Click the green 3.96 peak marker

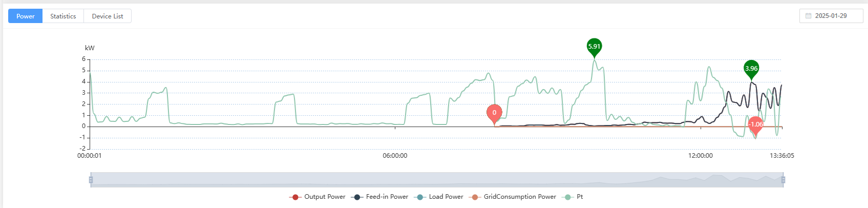pos(751,69)
